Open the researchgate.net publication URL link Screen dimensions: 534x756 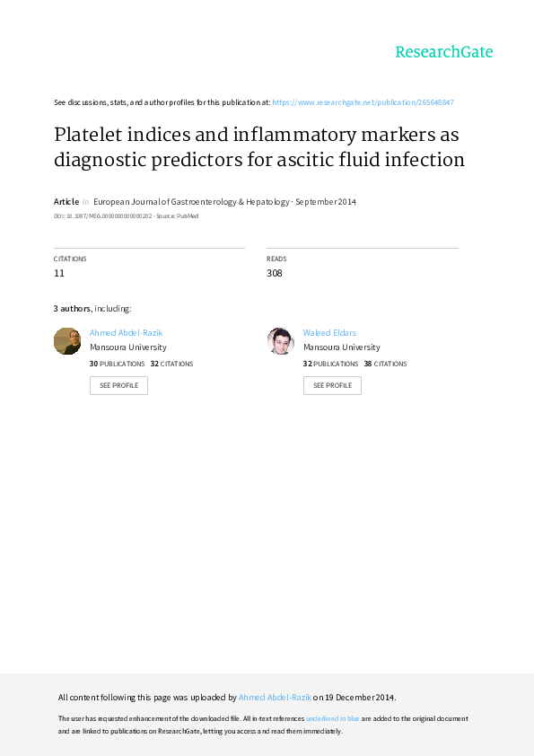[x=363, y=102]
